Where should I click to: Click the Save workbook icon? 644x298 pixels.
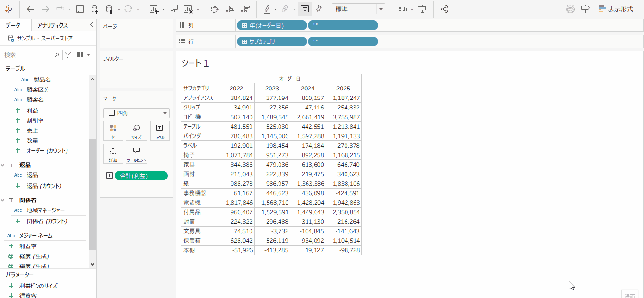tap(80, 9)
